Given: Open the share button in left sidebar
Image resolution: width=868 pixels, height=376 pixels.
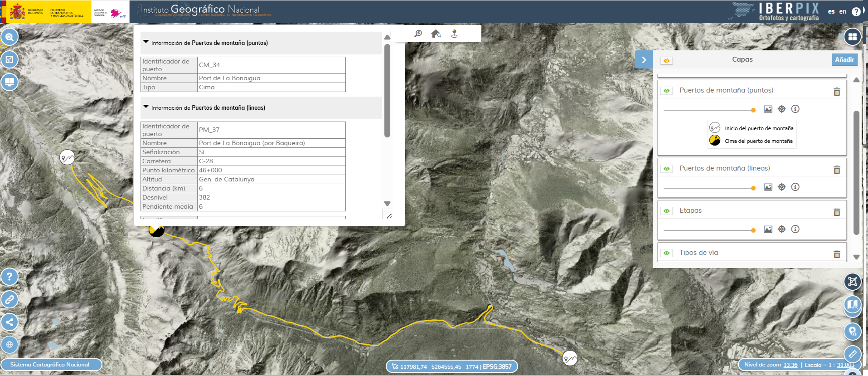Looking at the screenshot, I should click(x=10, y=322).
